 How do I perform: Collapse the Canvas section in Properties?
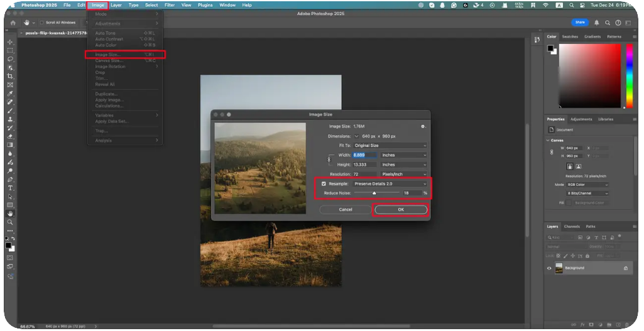point(548,141)
